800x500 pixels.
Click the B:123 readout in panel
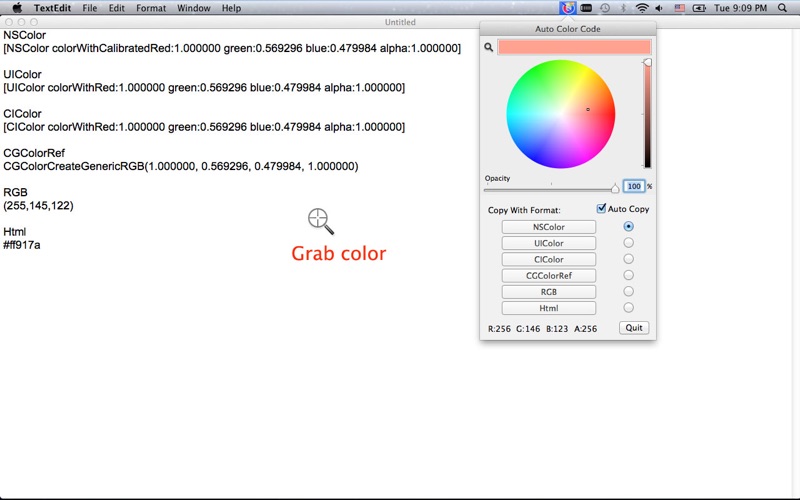[557, 329]
